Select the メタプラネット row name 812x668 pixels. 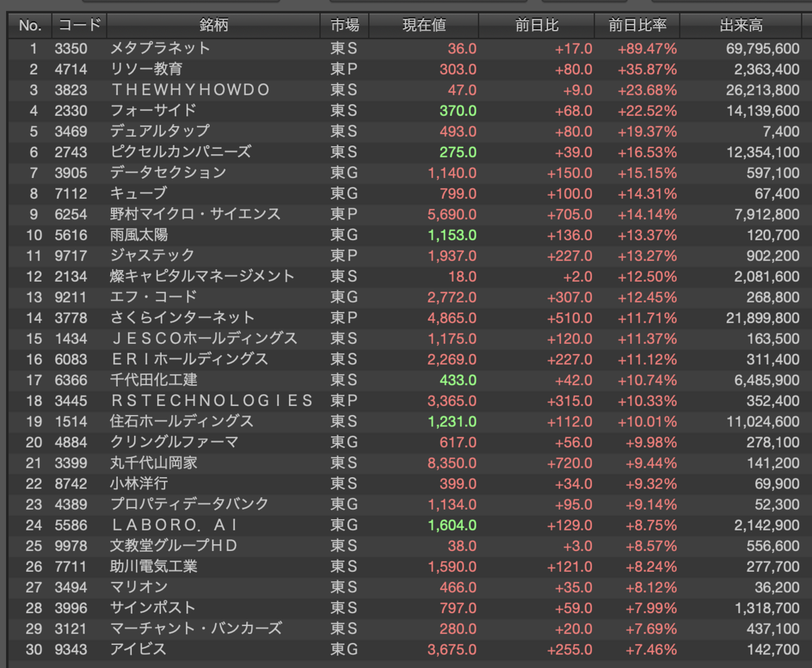click(x=160, y=48)
